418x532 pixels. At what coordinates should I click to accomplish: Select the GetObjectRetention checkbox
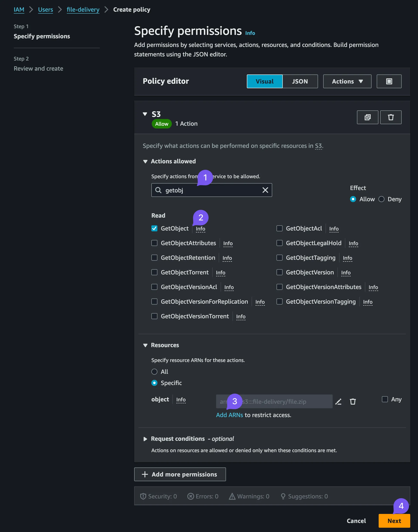154,258
